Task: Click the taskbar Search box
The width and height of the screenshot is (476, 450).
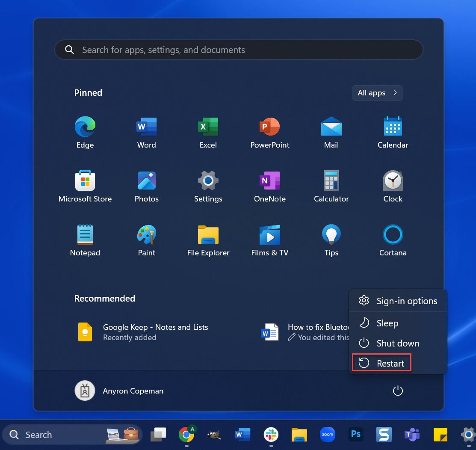Action: pos(72,435)
